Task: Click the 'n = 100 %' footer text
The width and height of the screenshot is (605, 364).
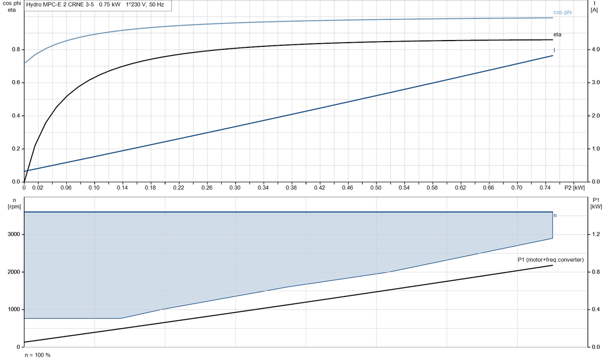Action: (x=37, y=355)
